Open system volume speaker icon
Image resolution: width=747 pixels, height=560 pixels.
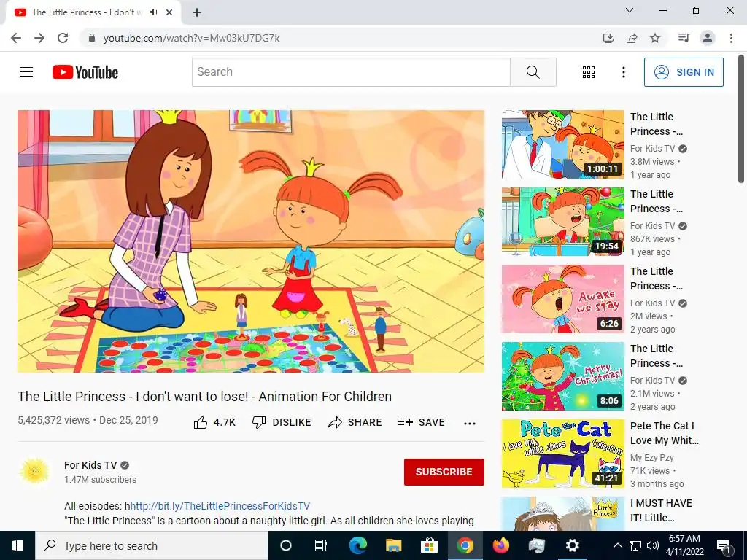(653, 545)
